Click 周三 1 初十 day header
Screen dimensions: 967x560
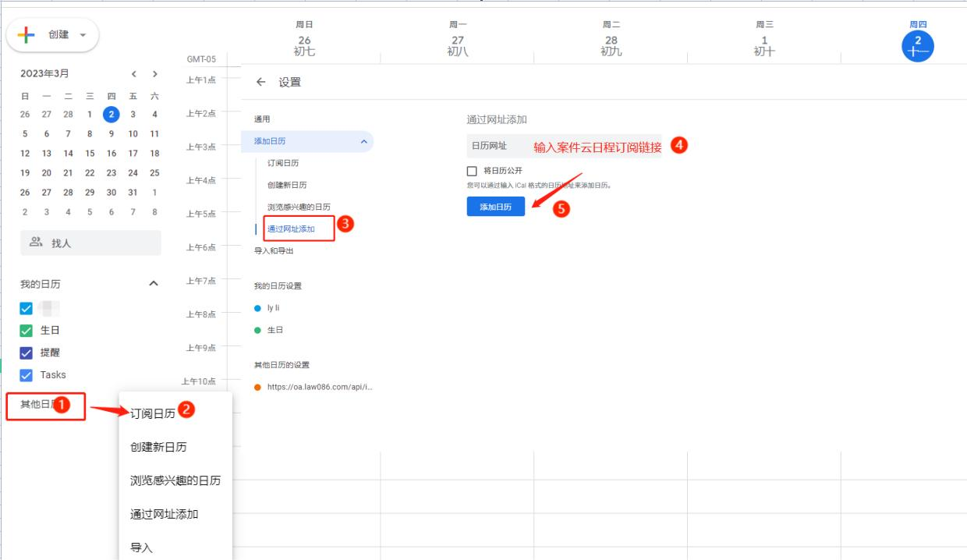[x=764, y=40]
